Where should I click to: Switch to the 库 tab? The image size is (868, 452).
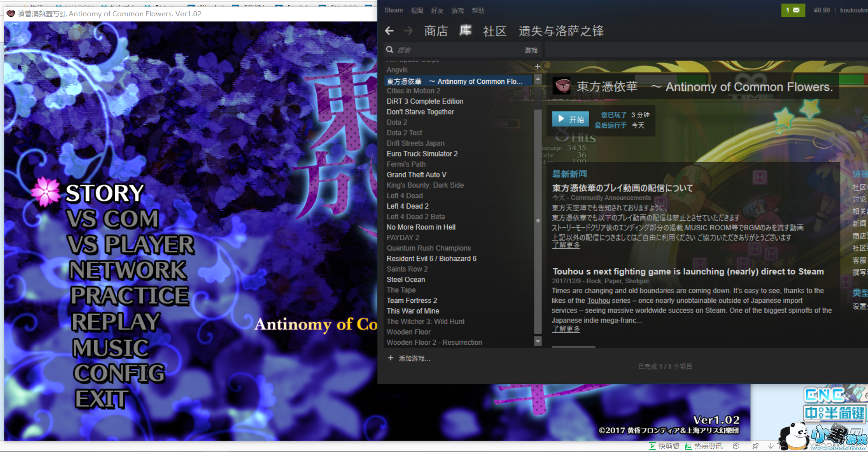pyautogui.click(x=465, y=31)
